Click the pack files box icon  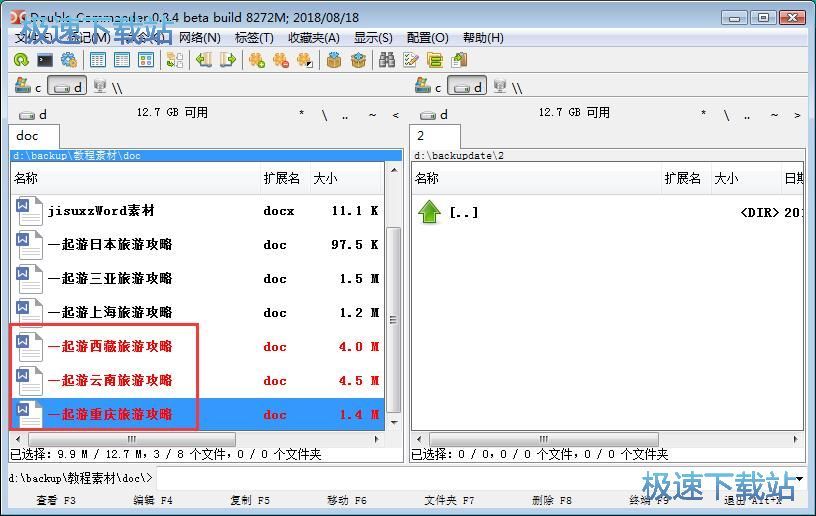(x=334, y=60)
